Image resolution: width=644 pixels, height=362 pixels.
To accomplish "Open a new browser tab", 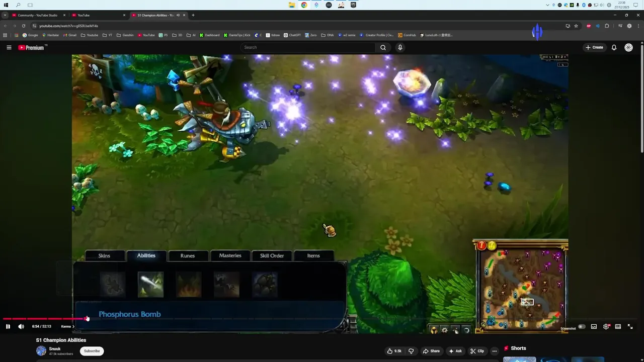I will click(193, 15).
